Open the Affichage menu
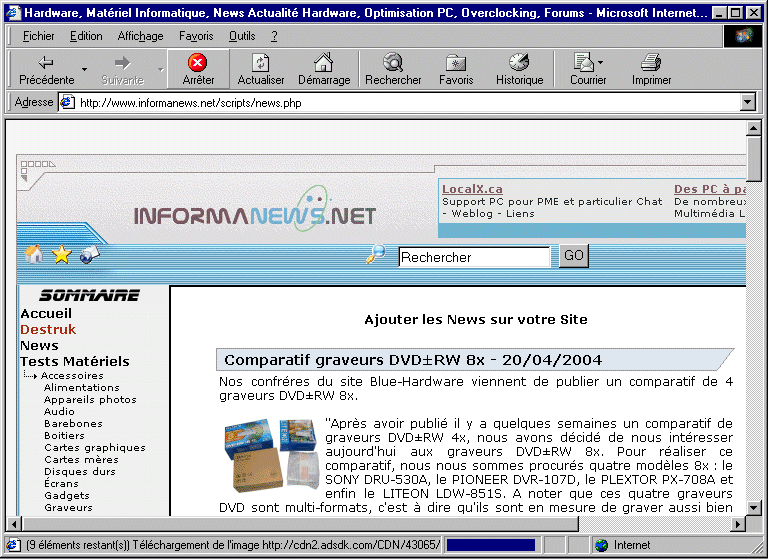 tap(140, 36)
